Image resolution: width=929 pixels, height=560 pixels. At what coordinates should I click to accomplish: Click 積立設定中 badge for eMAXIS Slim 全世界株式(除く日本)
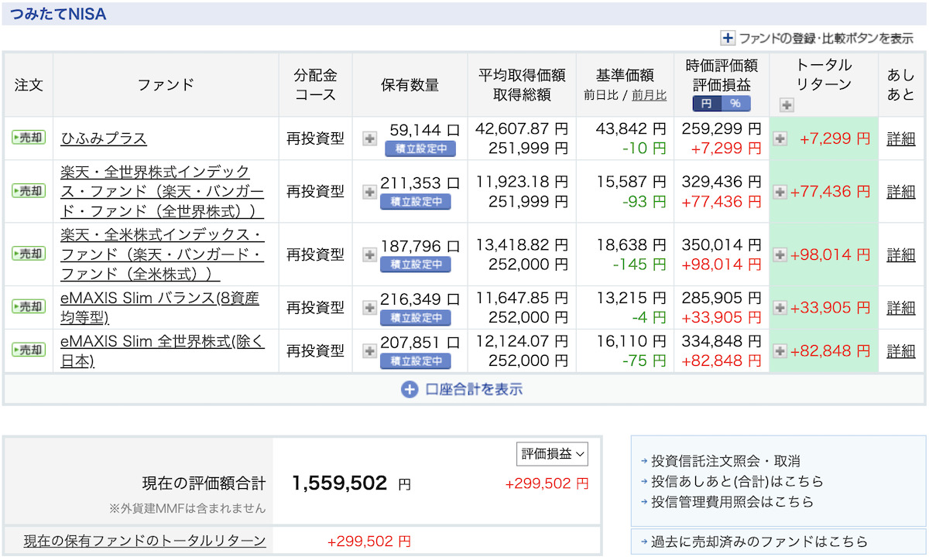point(416,360)
